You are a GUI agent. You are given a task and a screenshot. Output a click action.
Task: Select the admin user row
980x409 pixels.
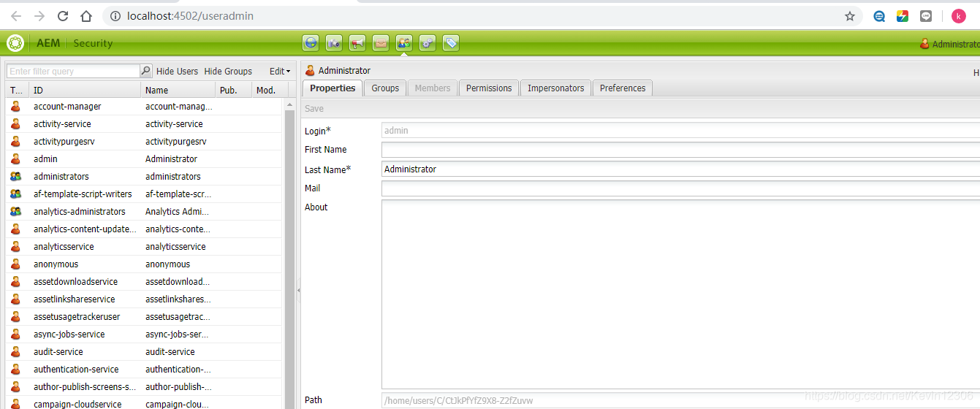click(143, 159)
